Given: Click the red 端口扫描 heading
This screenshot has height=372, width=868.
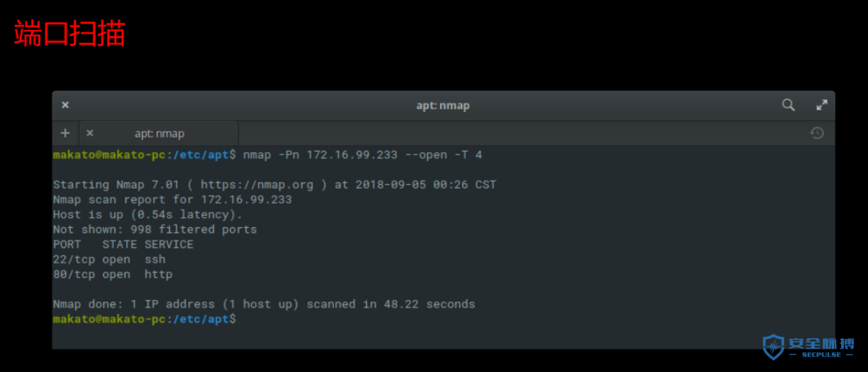Looking at the screenshot, I should pos(69,33).
